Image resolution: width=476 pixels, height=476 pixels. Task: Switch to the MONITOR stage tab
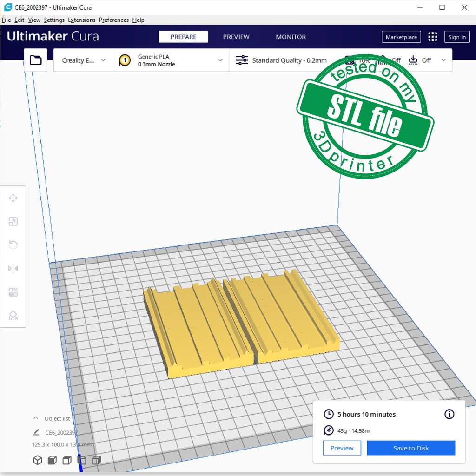coord(291,37)
